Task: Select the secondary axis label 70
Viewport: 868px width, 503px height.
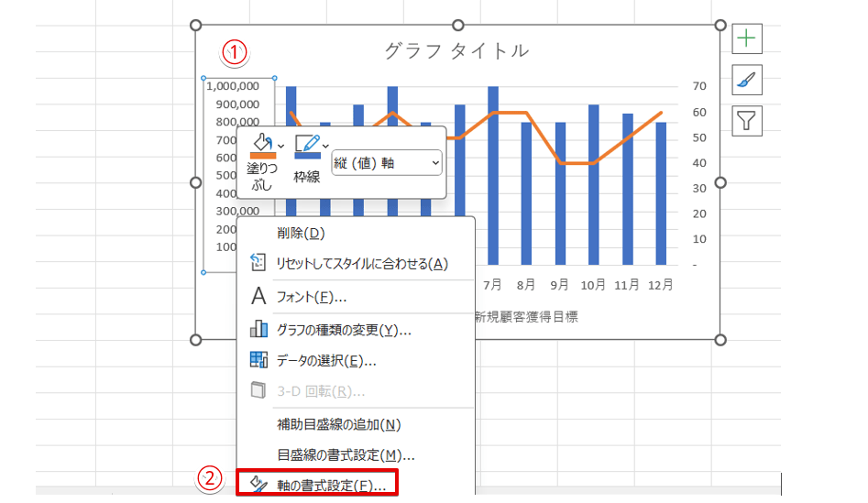Action: click(699, 86)
